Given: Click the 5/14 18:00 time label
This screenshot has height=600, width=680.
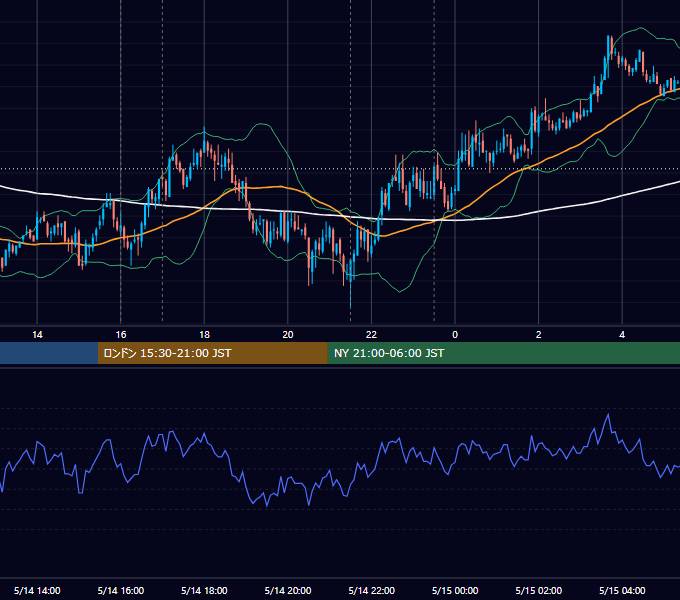Looking at the screenshot, I should (204, 590).
